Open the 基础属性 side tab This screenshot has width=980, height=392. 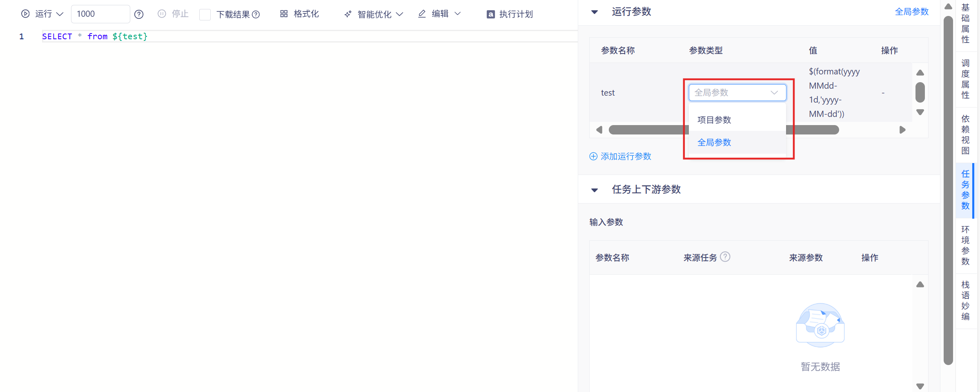(x=965, y=23)
